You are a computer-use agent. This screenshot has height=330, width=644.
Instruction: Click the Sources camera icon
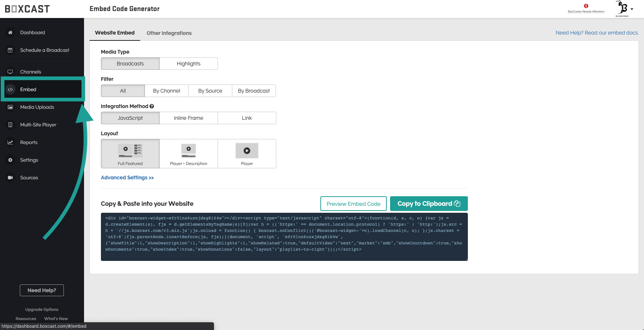click(x=10, y=177)
